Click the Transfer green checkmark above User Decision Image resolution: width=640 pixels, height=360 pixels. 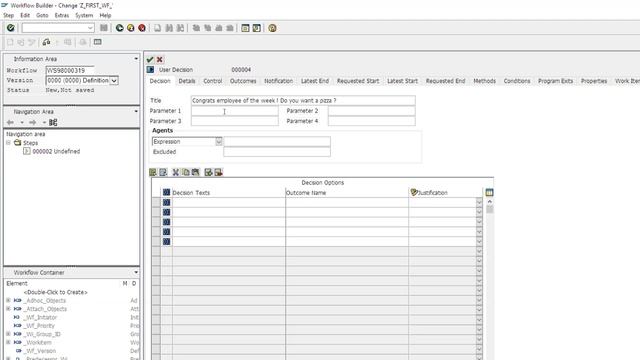tap(150, 59)
